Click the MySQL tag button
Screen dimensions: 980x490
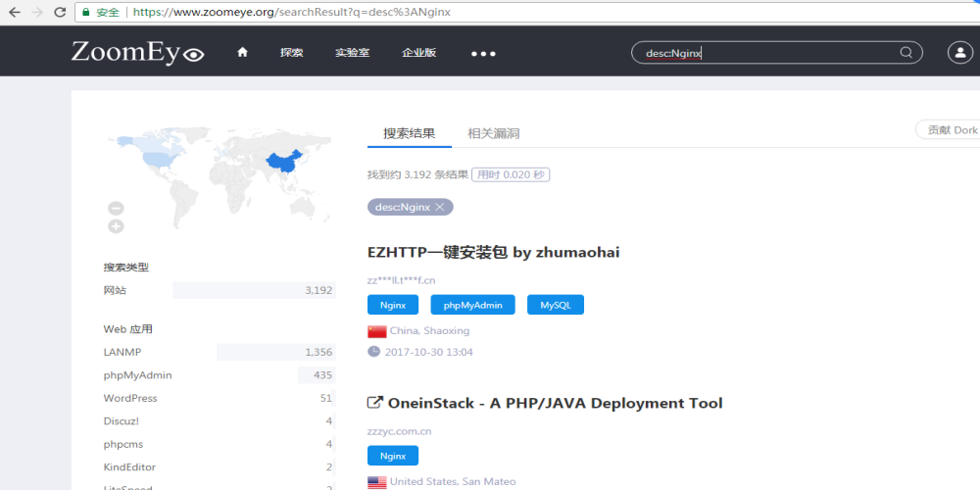tap(556, 305)
